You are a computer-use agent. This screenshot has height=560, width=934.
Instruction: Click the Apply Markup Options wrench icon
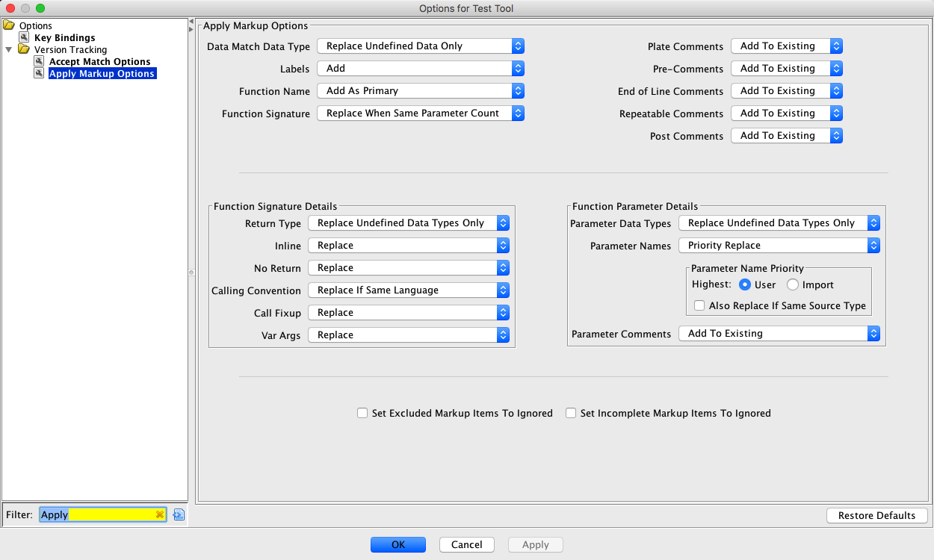click(x=40, y=73)
